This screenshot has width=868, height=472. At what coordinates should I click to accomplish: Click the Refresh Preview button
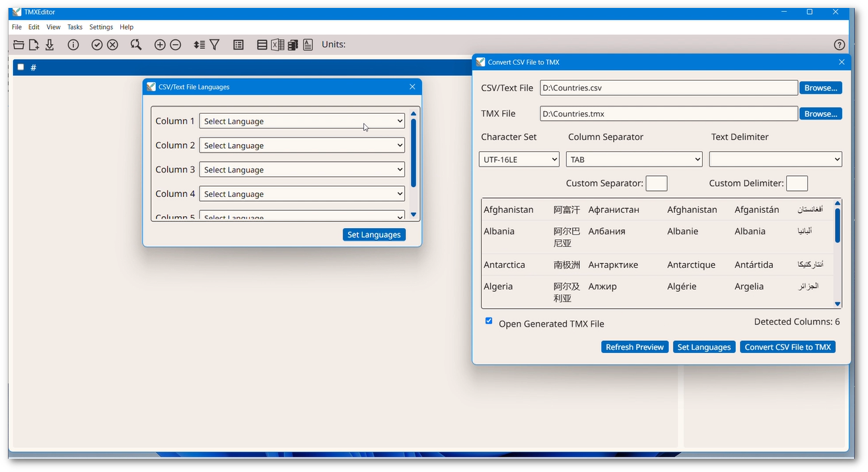pos(635,347)
